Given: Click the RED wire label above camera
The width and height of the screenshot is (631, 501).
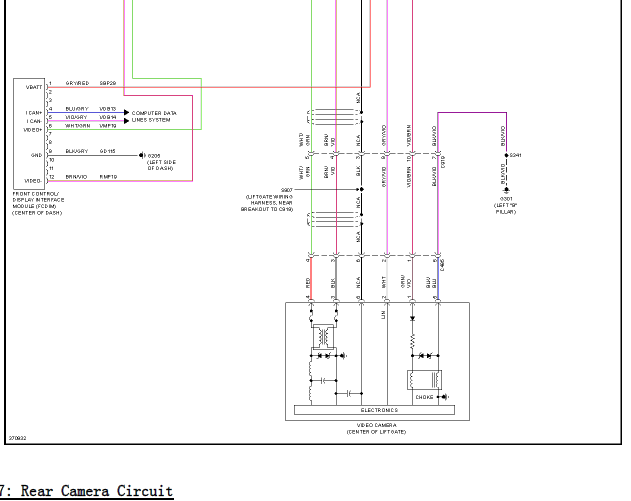Looking at the screenshot, I should (308, 283).
